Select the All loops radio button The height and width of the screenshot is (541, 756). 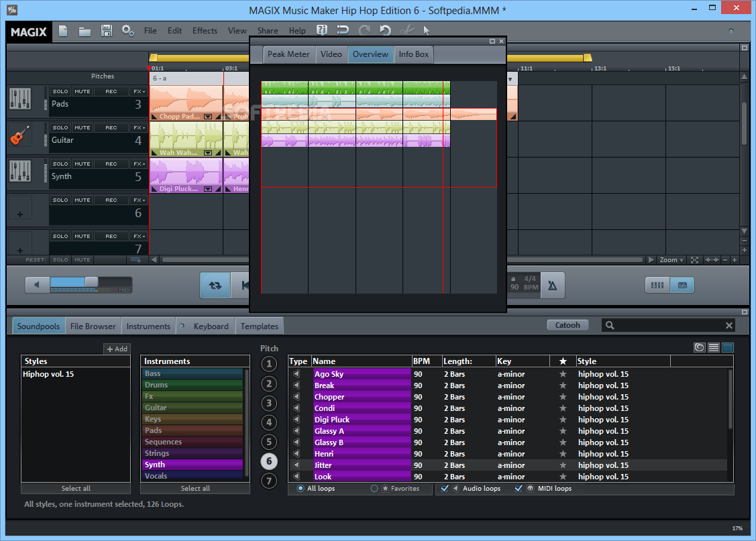tap(301, 489)
